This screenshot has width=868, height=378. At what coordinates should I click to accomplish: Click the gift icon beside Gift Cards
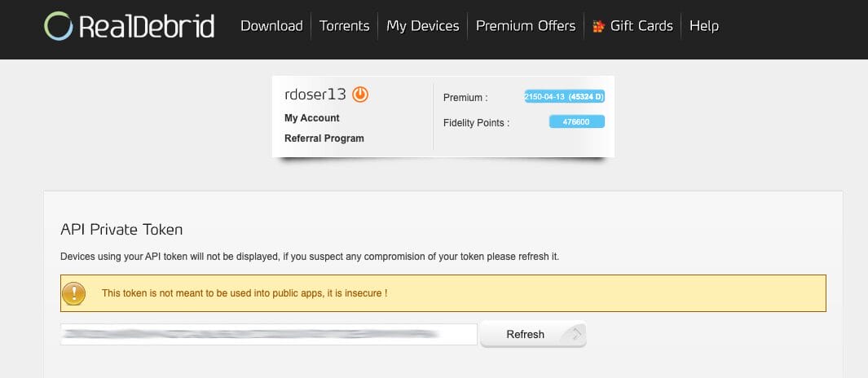(x=598, y=26)
